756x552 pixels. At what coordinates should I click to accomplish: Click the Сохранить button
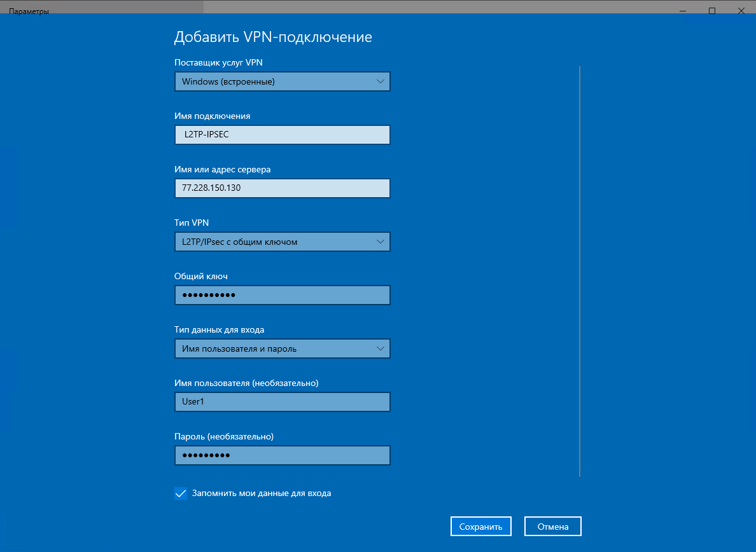(480, 527)
